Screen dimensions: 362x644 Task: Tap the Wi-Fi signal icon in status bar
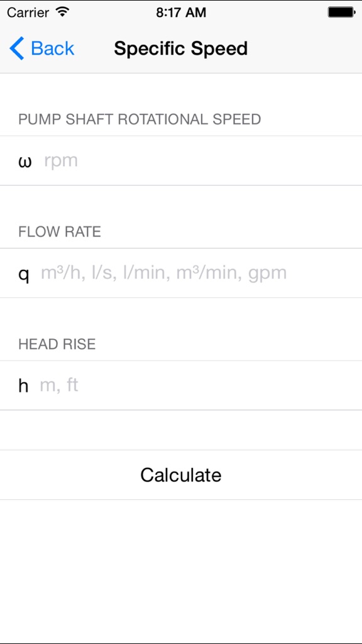(x=62, y=12)
